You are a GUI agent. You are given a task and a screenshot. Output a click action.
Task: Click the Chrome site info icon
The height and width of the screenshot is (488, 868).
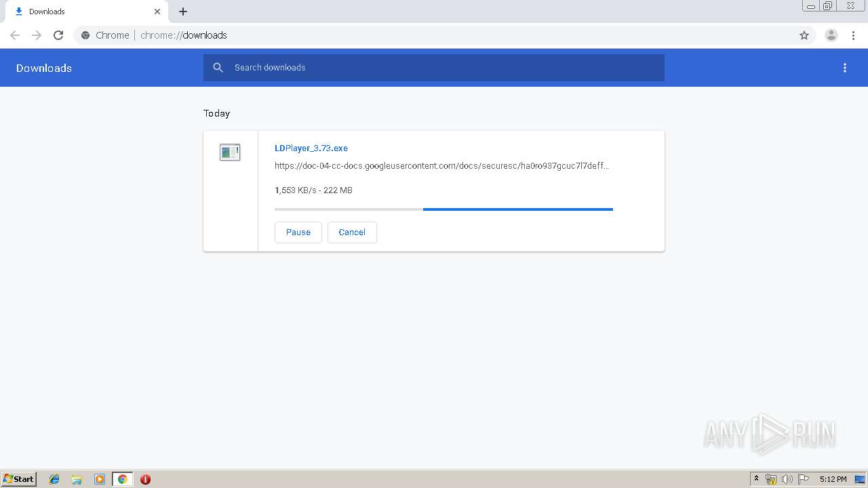click(85, 35)
